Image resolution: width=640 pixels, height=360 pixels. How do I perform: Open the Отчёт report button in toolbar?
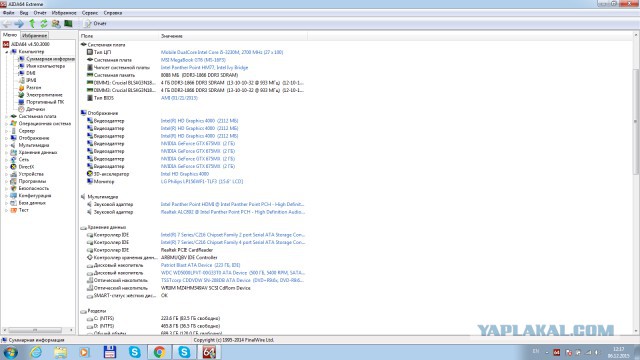[x=95, y=24]
